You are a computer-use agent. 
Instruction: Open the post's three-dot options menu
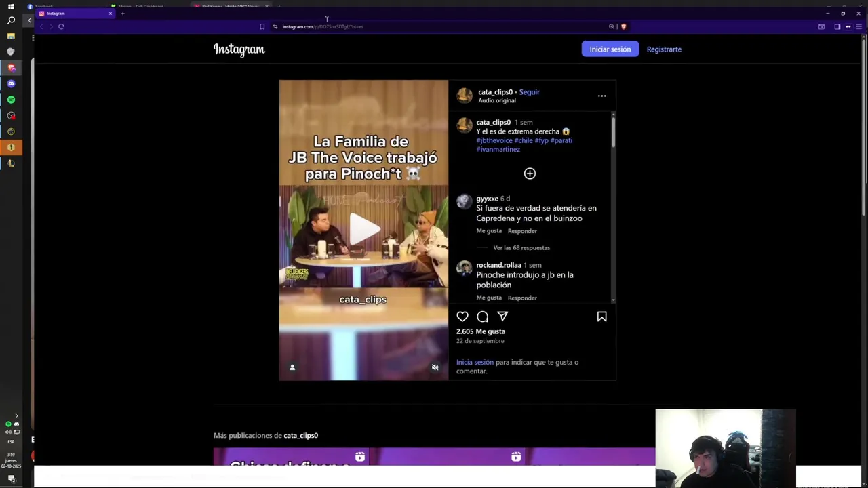tap(601, 96)
